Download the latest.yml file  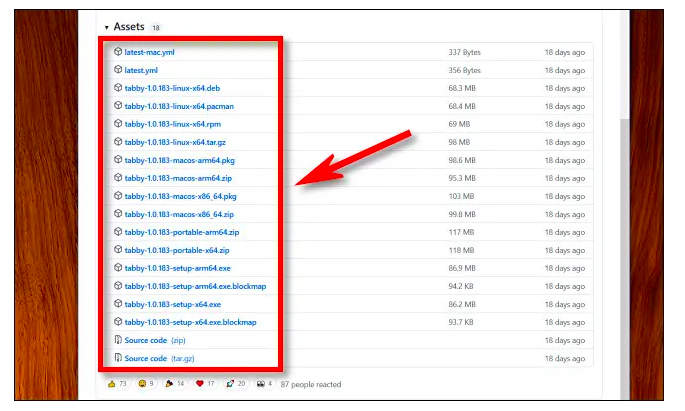[141, 70]
